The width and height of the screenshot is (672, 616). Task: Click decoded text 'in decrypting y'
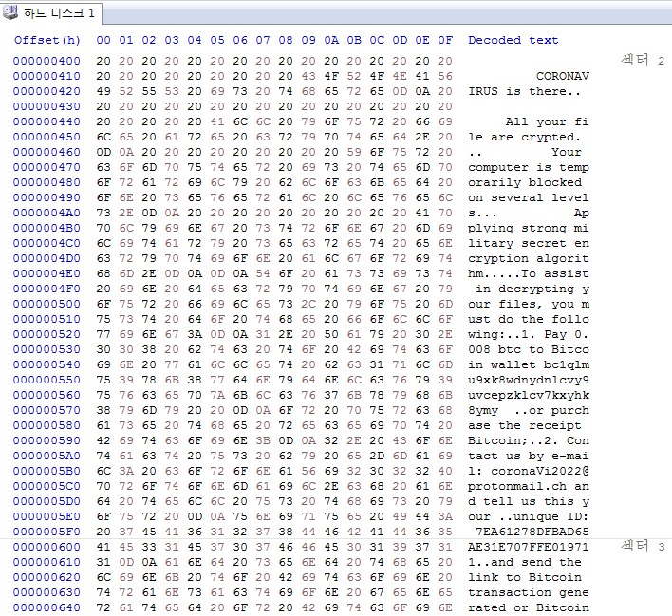tap(532, 289)
